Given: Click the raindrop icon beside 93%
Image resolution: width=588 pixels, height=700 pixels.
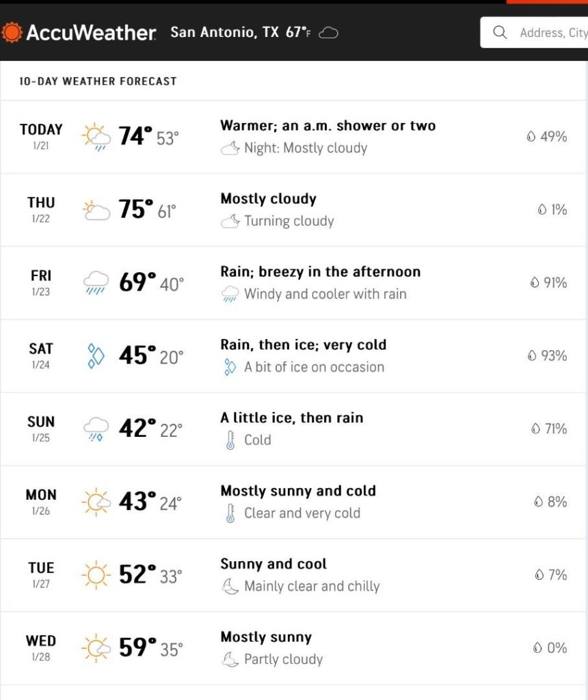Looking at the screenshot, I should [531, 355].
